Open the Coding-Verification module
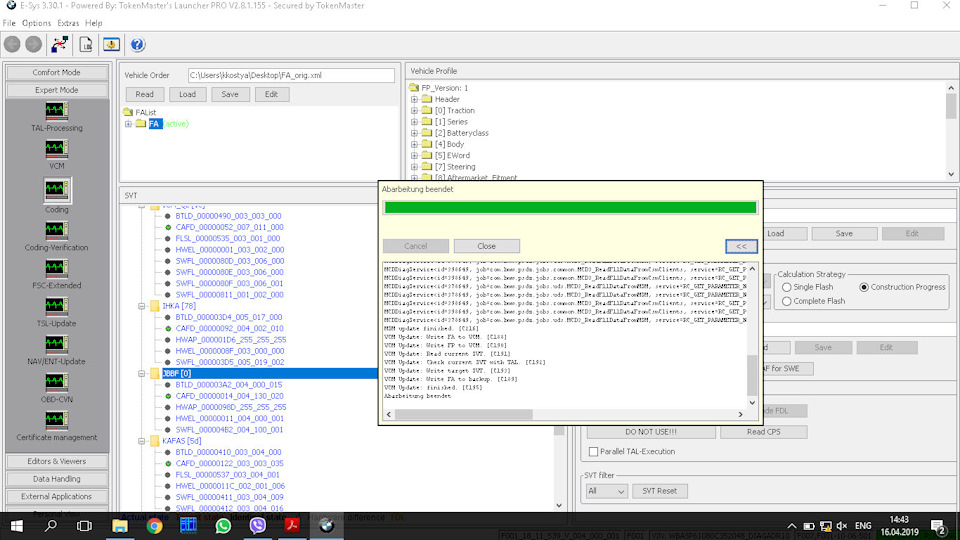Viewport: 960px width, 540px height. 56,230
